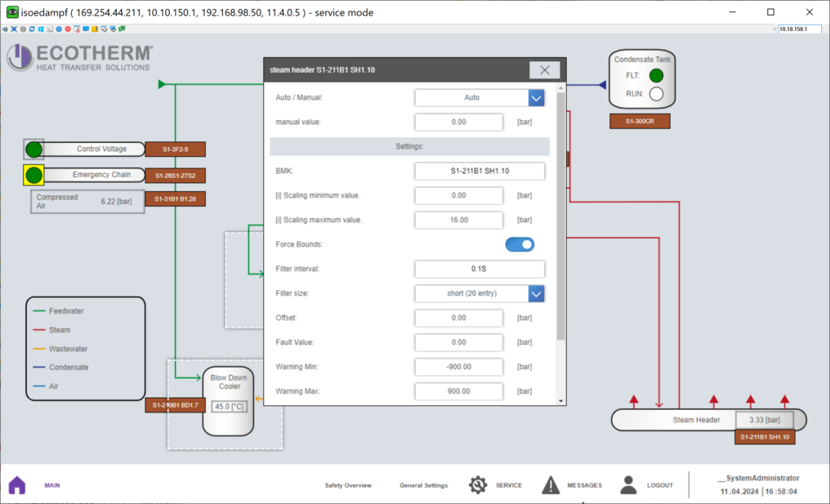Image resolution: width=830 pixels, height=504 pixels.
Task: Click the Messages warning triangle icon
Action: pyautogui.click(x=551, y=485)
